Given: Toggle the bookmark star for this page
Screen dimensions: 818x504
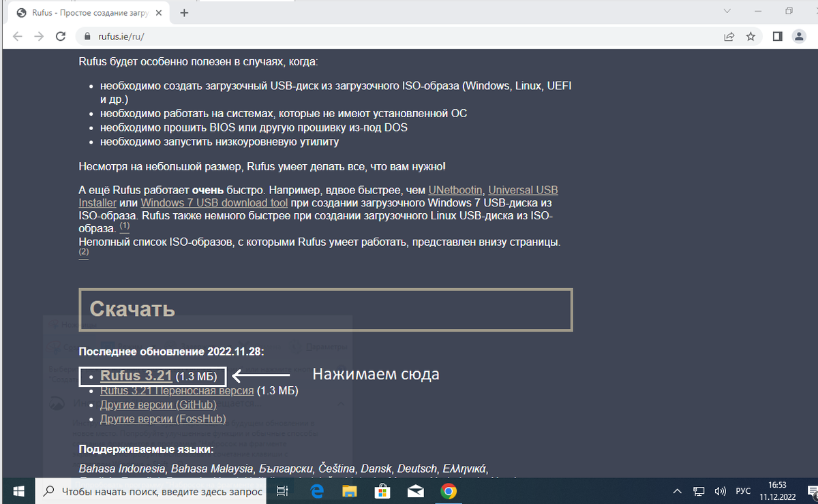Looking at the screenshot, I should pyautogui.click(x=751, y=37).
